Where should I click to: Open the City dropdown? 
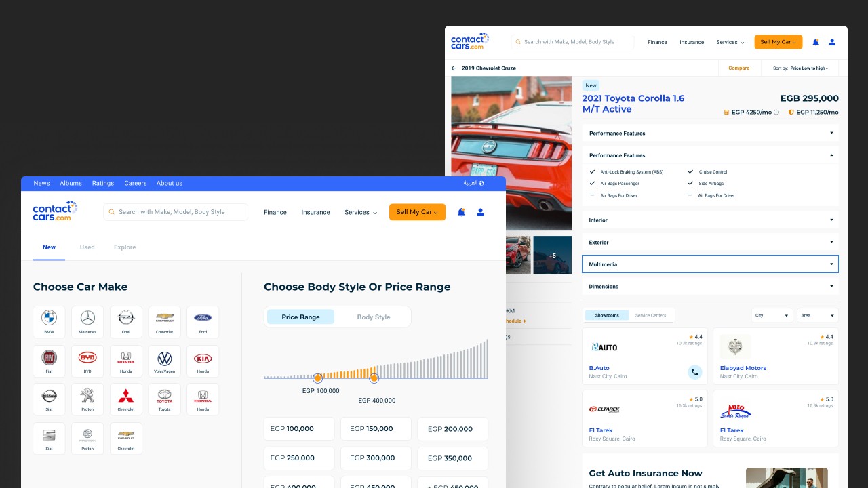pos(772,315)
